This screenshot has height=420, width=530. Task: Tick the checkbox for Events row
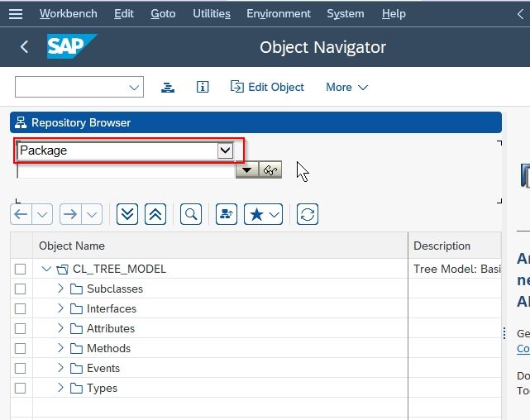click(21, 368)
